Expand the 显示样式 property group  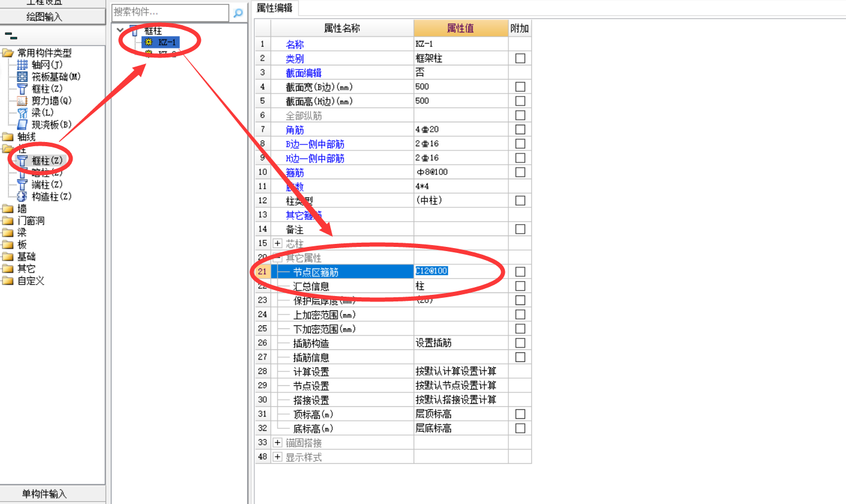277,457
